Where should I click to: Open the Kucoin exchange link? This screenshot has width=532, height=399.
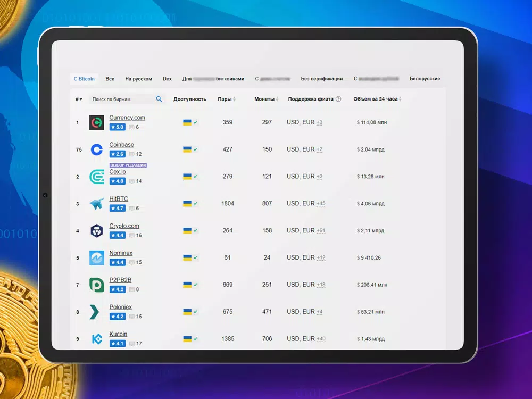point(118,334)
